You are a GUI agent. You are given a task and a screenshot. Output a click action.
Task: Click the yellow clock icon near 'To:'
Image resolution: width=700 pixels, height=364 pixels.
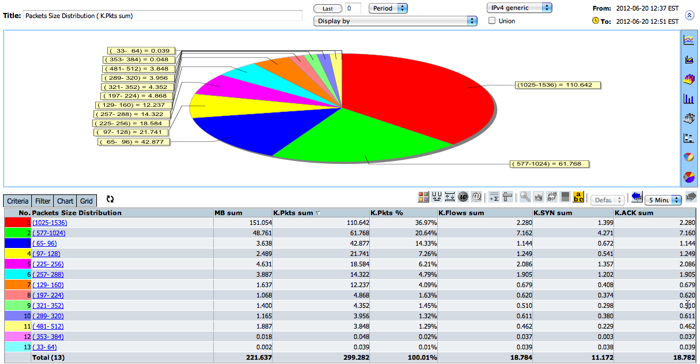coord(595,21)
